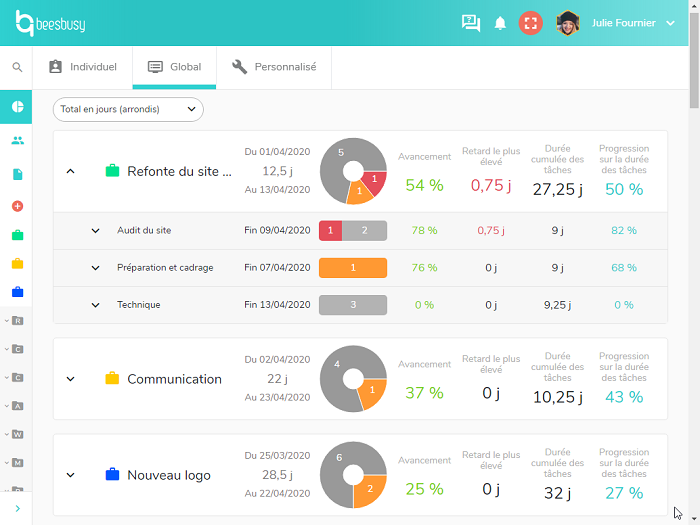This screenshot has height=525, width=700.
Task: Open the 'Total en jours (arrondis)' dropdown
Action: 128,109
